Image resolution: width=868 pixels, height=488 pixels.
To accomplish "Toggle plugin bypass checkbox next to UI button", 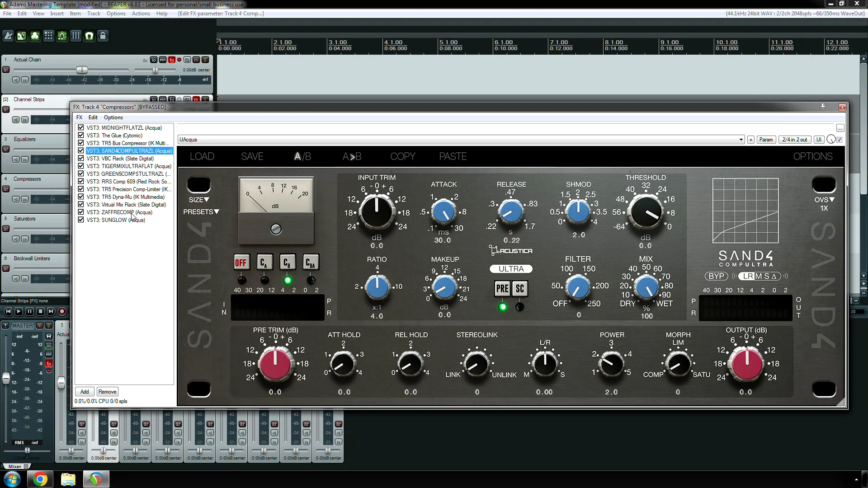I will coord(840,140).
